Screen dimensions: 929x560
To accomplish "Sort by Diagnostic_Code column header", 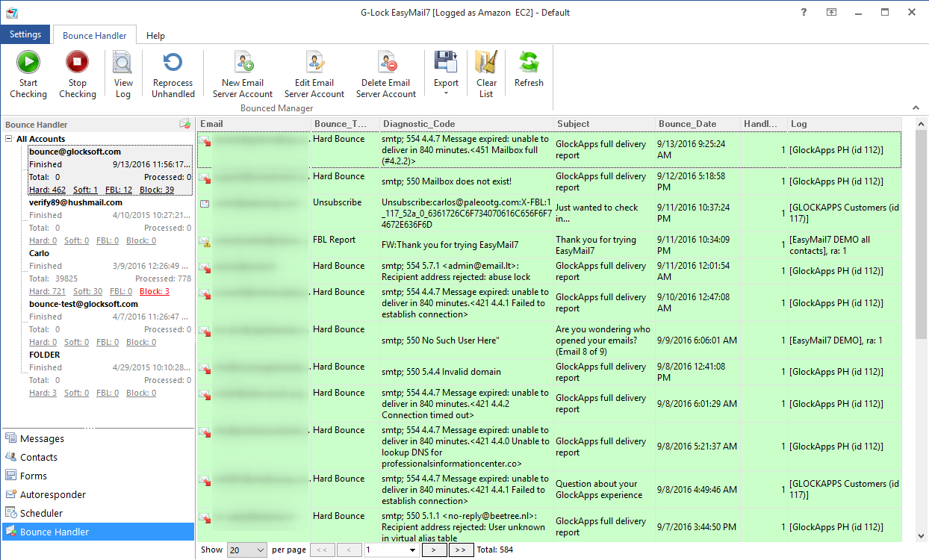I will point(467,124).
